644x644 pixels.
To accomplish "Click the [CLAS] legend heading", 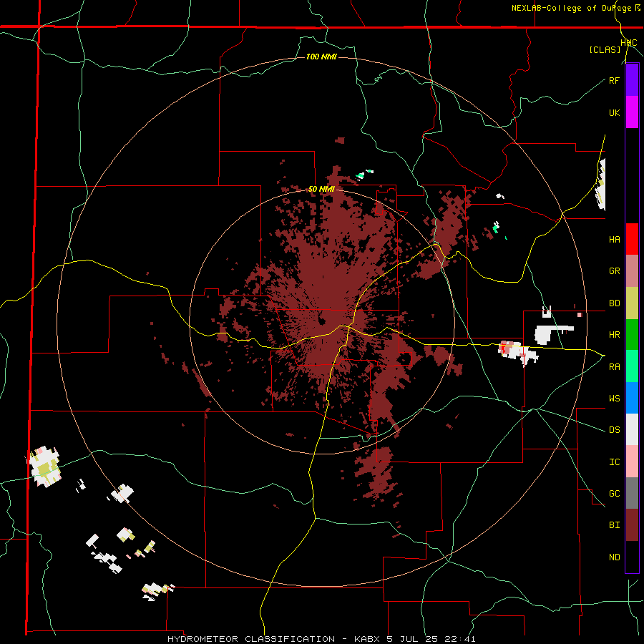I will [x=605, y=49].
